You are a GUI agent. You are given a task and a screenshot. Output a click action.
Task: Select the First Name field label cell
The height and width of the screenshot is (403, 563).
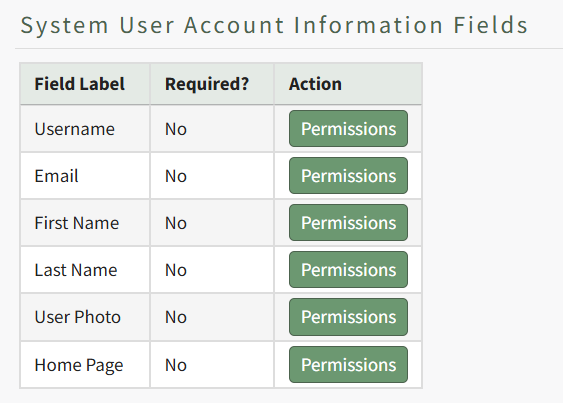(x=85, y=223)
